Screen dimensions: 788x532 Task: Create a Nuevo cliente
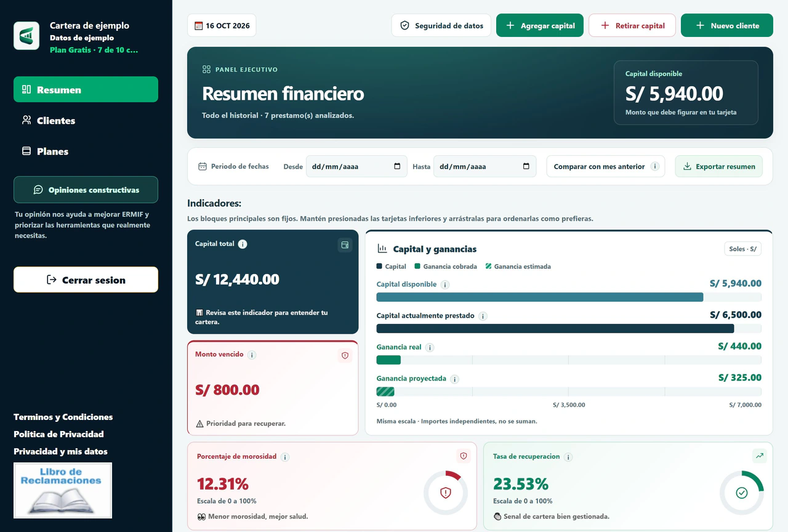(727, 25)
